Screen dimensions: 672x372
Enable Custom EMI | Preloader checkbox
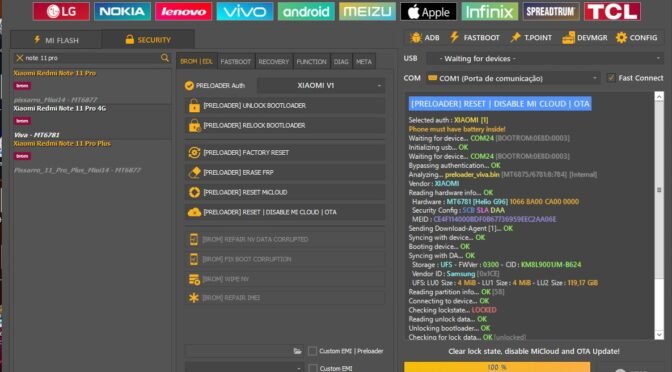pos(312,351)
